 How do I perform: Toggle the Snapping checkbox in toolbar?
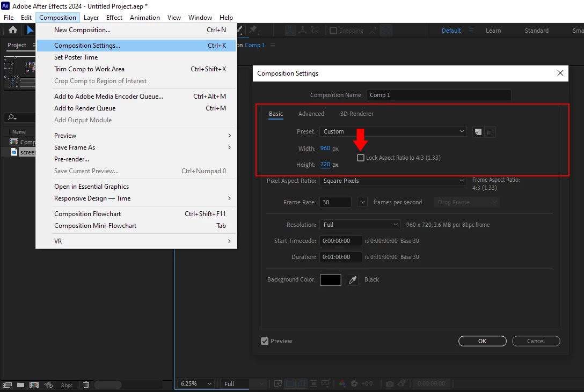tap(333, 31)
